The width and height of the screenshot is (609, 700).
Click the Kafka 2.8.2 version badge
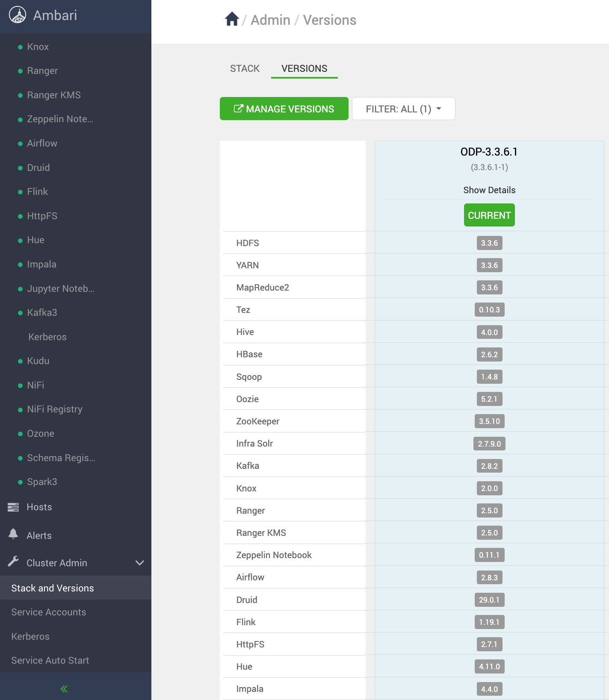click(489, 466)
